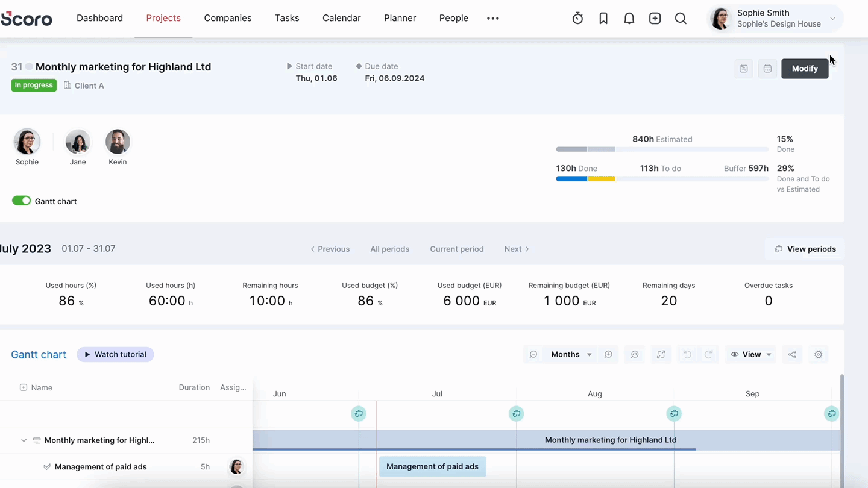
Task: Open the Planner tab
Action: [400, 18]
